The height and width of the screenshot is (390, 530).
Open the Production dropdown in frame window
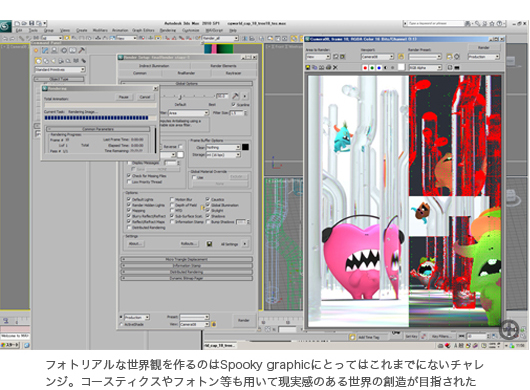click(484, 57)
